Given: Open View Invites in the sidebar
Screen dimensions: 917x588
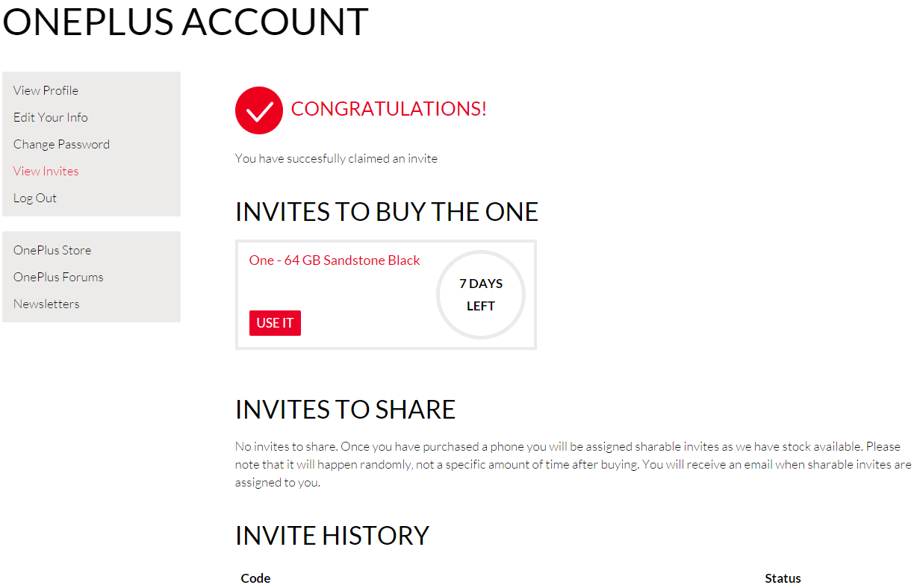Looking at the screenshot, I should click(46, 171).
